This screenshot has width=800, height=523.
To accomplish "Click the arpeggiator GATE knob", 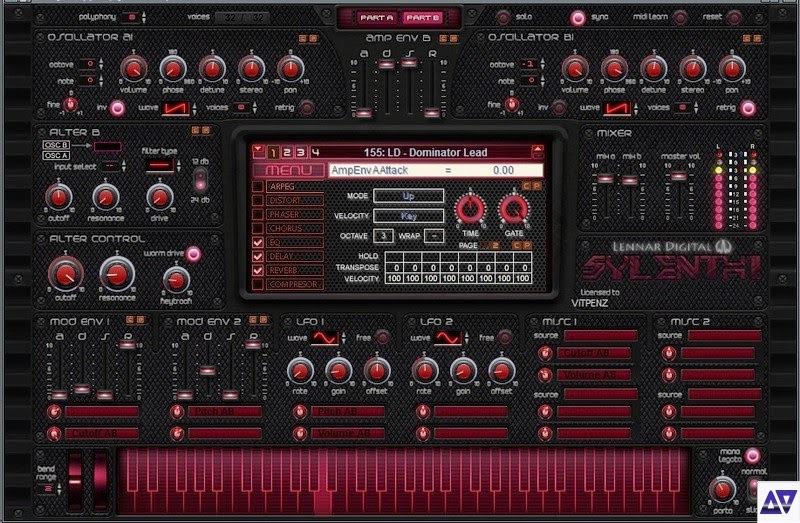I will [x=514, y=210].
